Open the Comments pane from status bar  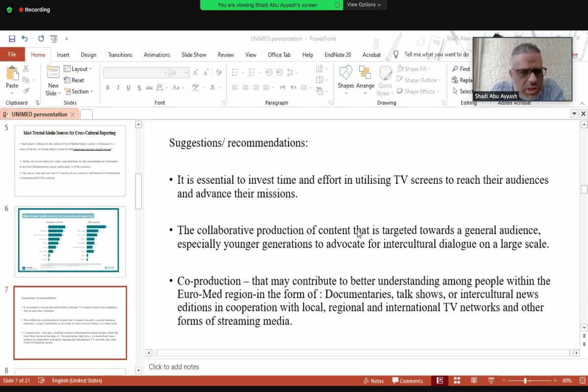pyautogui.click(x=408, y=381)
